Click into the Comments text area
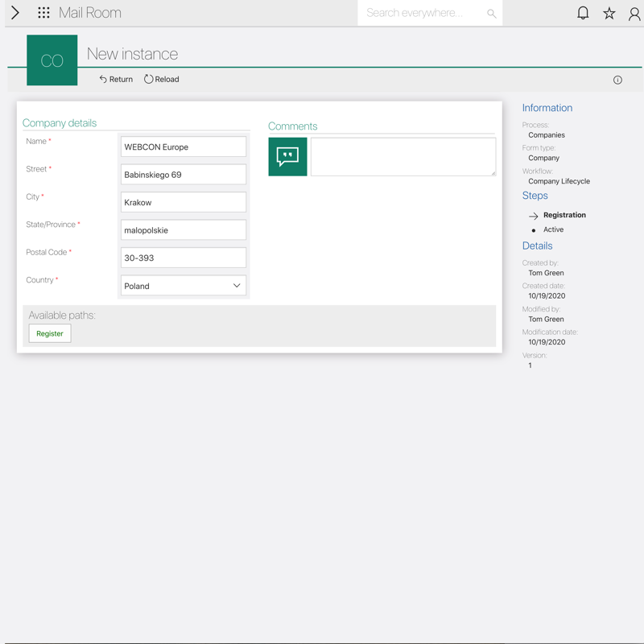Screen dimensions: 644x644 click(x=402, y=156)
